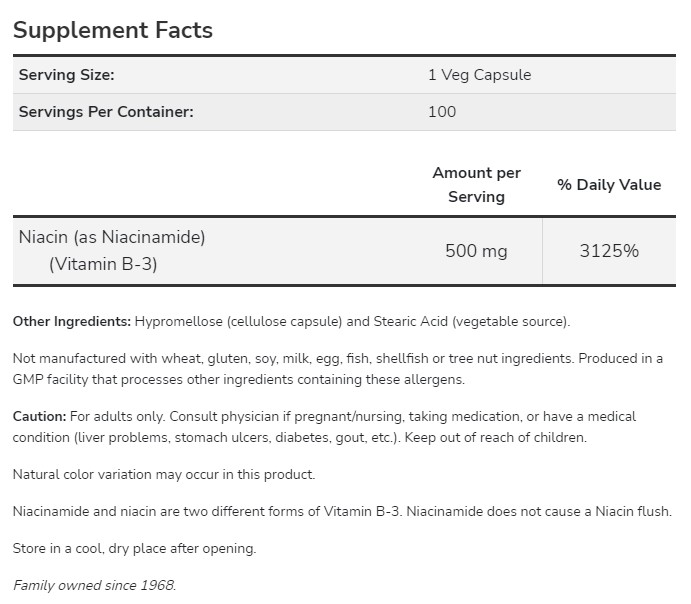Screen dimensions: 691x604
Task: Click the italic Family owned since 1968 text
Action: pos(95,585)
